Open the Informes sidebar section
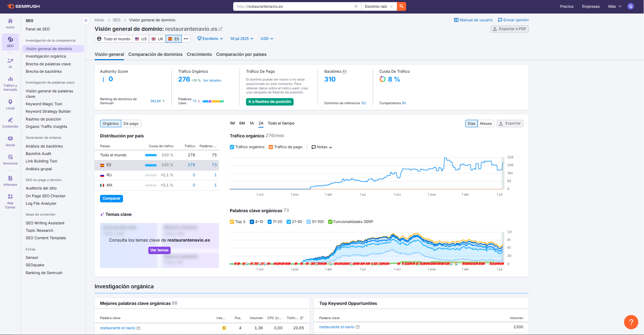Viewport: 644px width, 335px height. [10, 181]
